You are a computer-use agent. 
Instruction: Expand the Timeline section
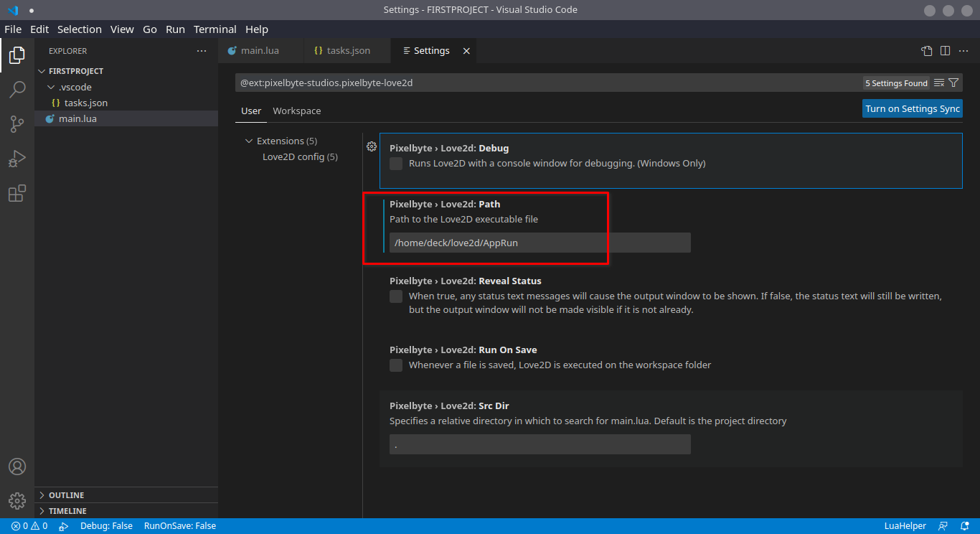pos(126,511)
